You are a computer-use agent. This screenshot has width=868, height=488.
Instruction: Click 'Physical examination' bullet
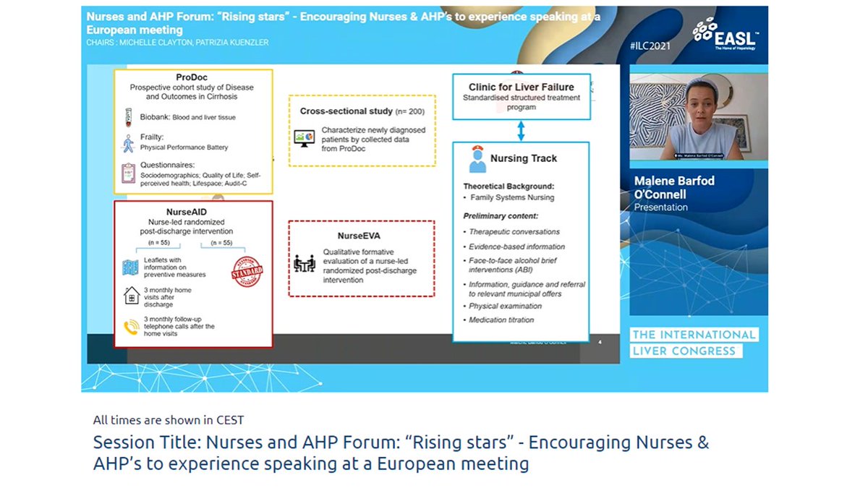[x=505, y=306]
